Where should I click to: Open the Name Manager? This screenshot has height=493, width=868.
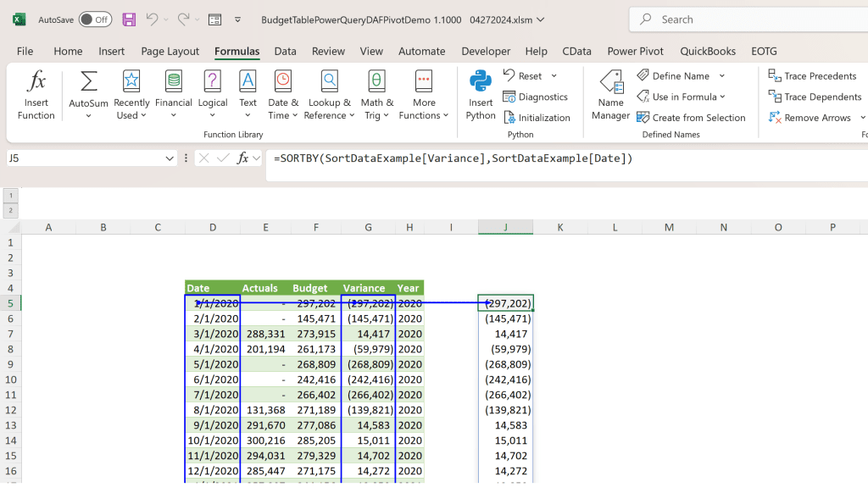[610, 80]
